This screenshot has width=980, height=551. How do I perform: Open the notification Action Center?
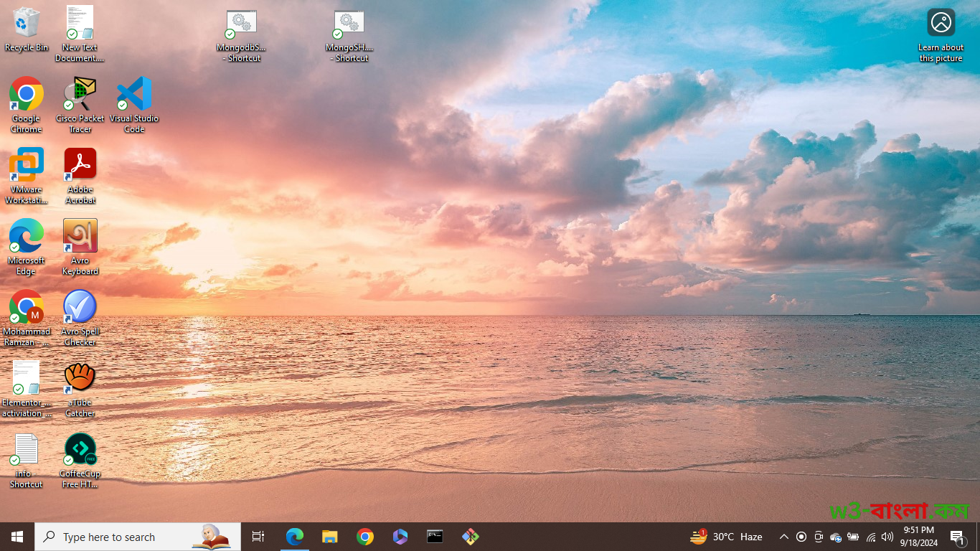957,537
